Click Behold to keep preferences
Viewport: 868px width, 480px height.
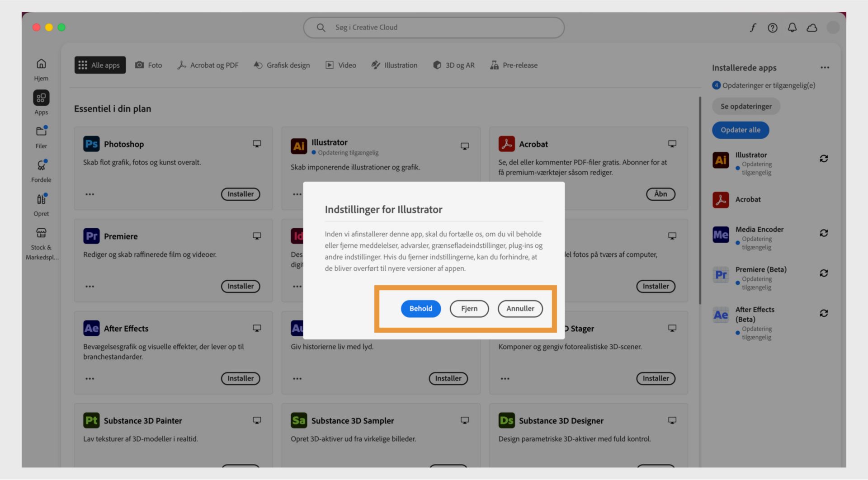(421, 309)
